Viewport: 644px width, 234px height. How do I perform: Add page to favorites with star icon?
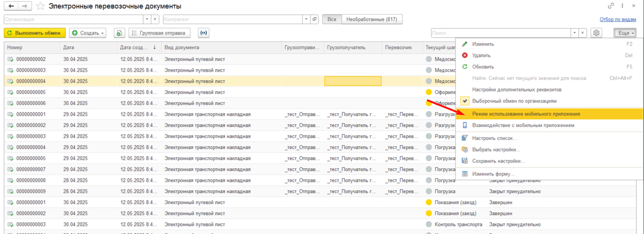pyautogui.click(x=40, y=6)
